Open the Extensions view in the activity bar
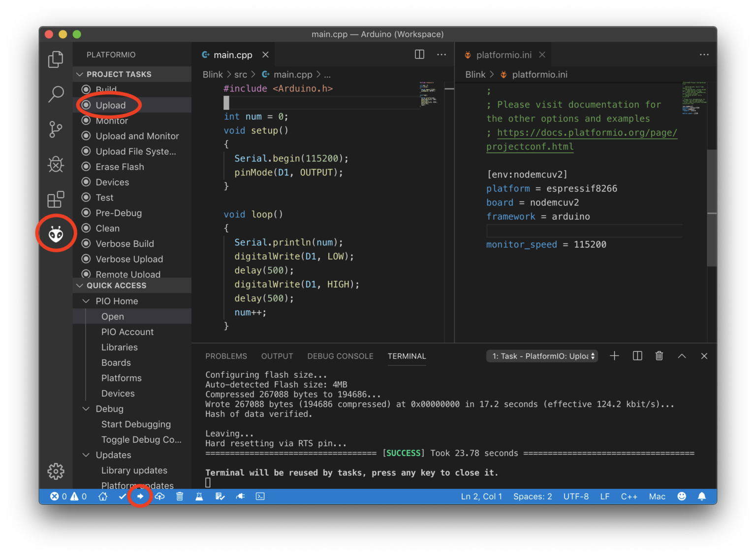The image size is (756, 556). (56, 199)
